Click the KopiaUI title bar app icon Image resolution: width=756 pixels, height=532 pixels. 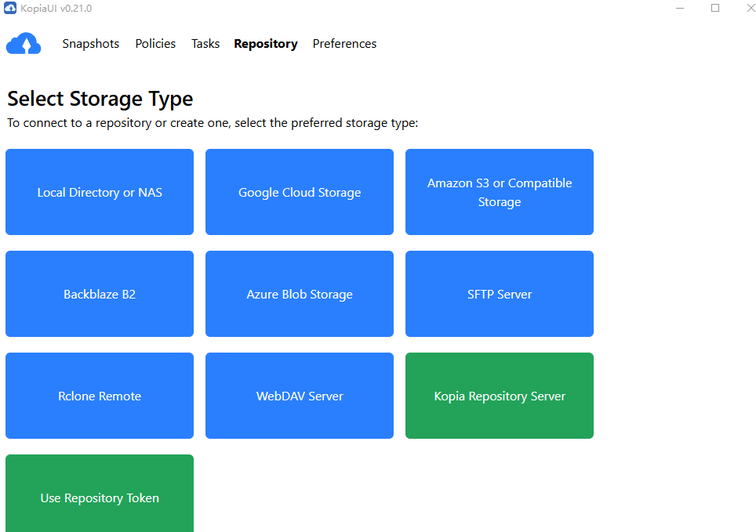pos(10,9)
